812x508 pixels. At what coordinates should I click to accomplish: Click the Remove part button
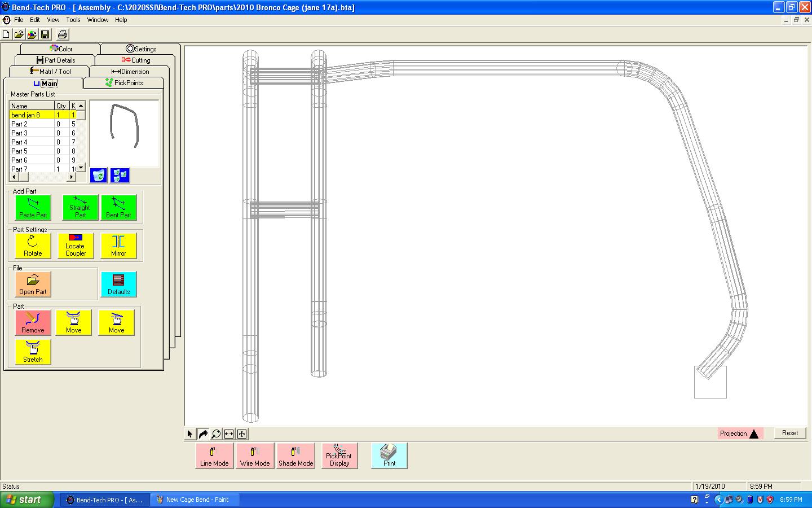pyautogui.click(x=33, y=322)
